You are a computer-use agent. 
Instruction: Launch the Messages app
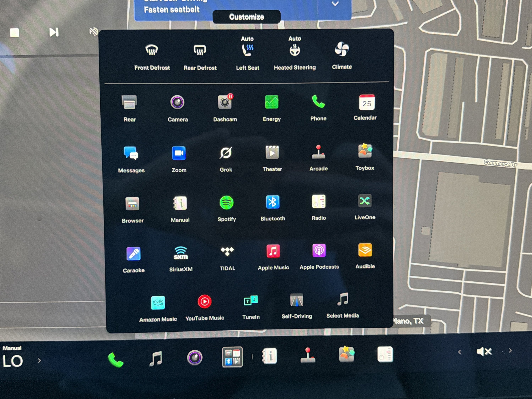[x=131, y=153]
